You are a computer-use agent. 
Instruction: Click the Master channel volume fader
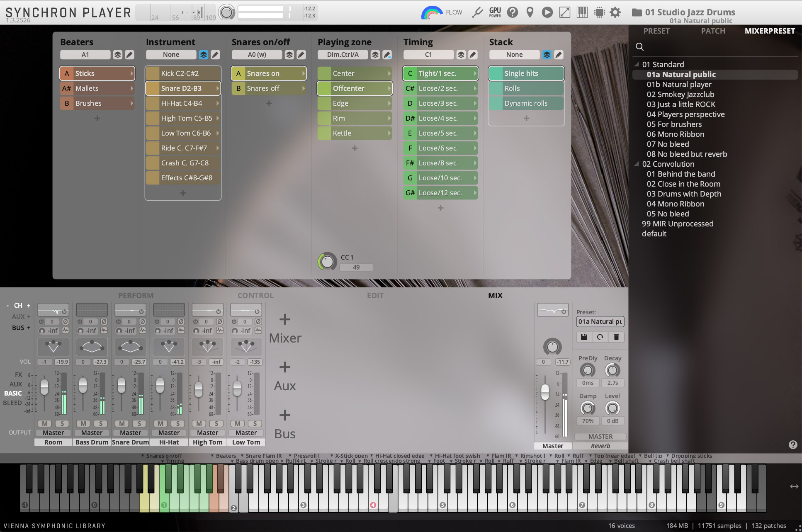pyautogui.click(x=545, y=392)
